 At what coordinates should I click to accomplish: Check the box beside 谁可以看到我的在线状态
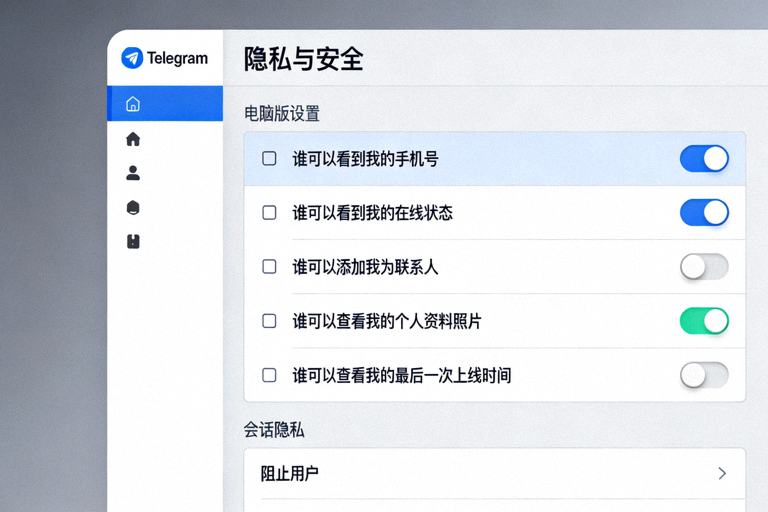point(269,213)
